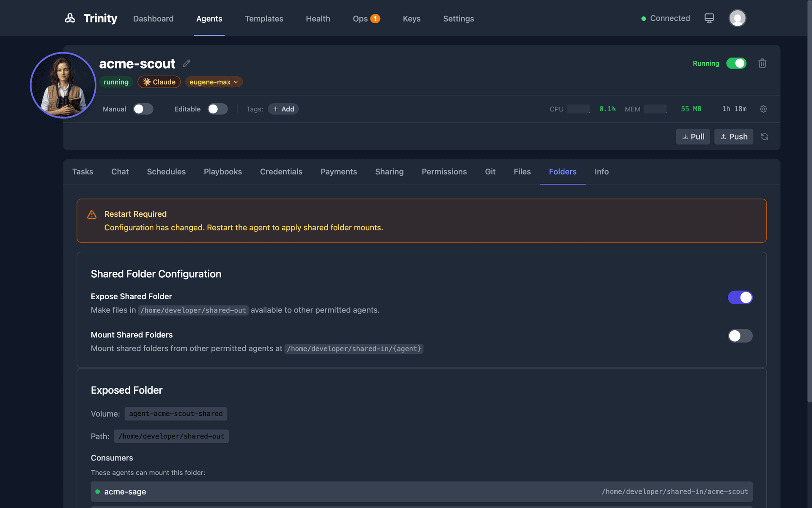Click the sync refresh icon near Push

[765, 136]
